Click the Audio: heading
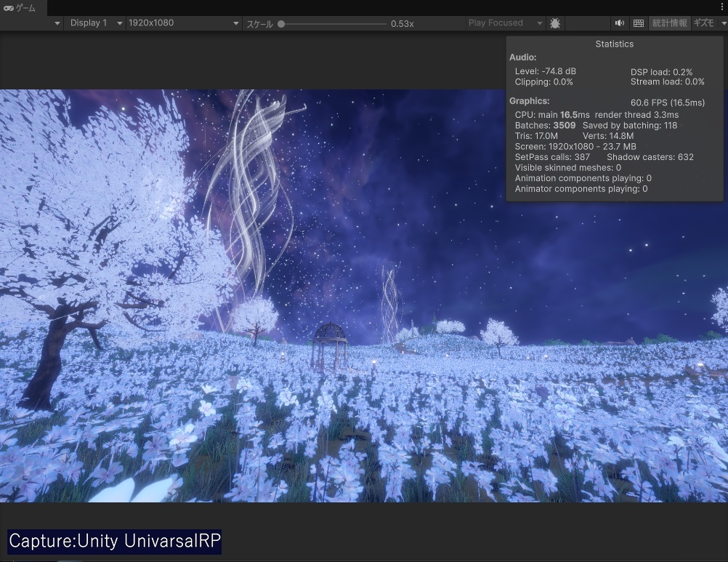728x562 pixels. pyautogui.click(x=523, y=57)
